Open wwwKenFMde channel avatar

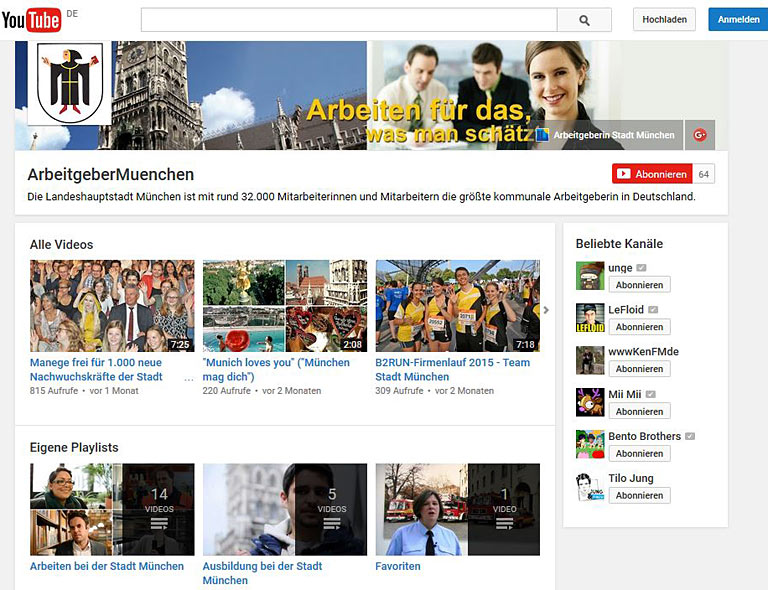[590, 360]
